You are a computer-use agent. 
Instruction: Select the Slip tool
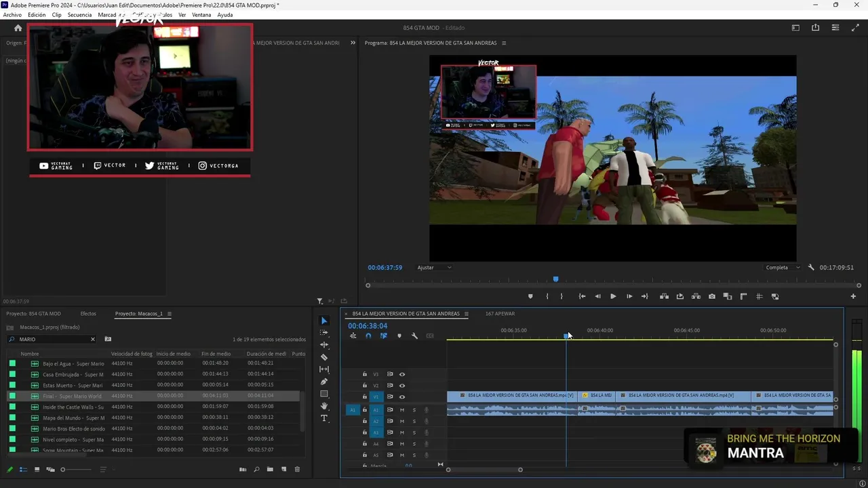pyautogui.click(x=324, y=369)
